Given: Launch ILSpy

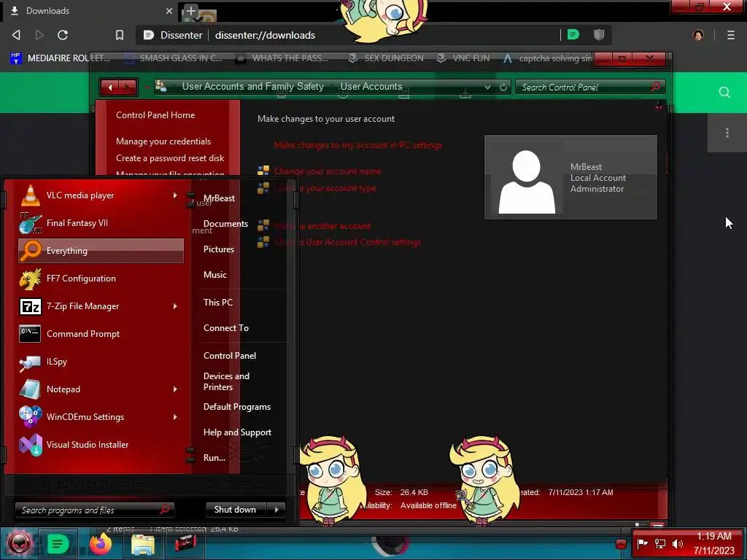Looking at the screenshot, I should (100, 362).
